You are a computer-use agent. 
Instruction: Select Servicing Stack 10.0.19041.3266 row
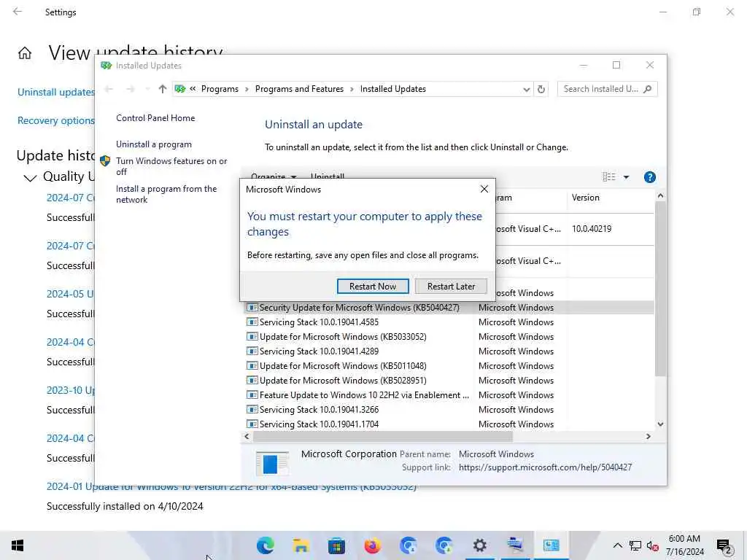449,410
